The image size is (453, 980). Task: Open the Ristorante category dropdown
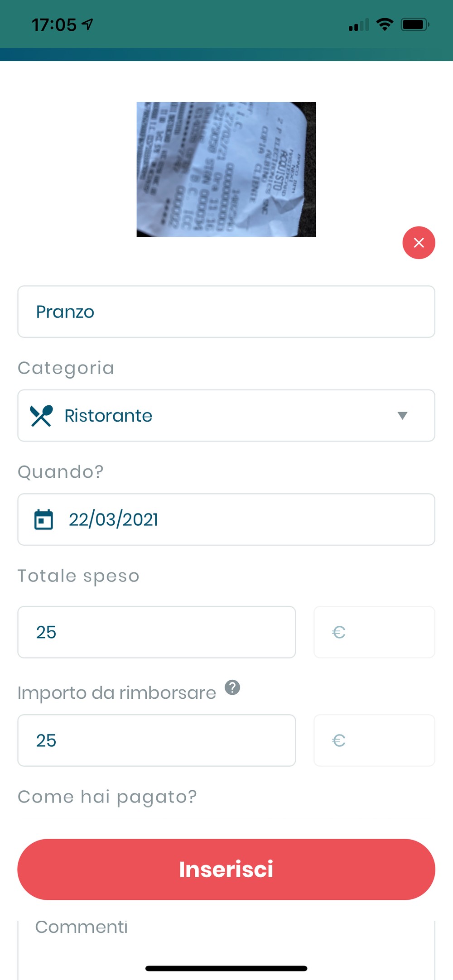pos(226,416)
